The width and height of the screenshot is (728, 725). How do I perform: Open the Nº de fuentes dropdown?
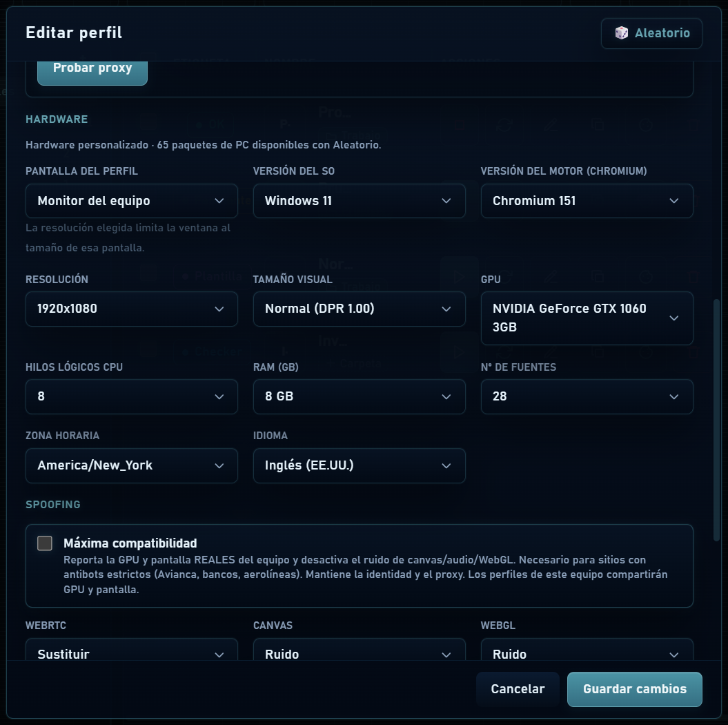point(587,396)
